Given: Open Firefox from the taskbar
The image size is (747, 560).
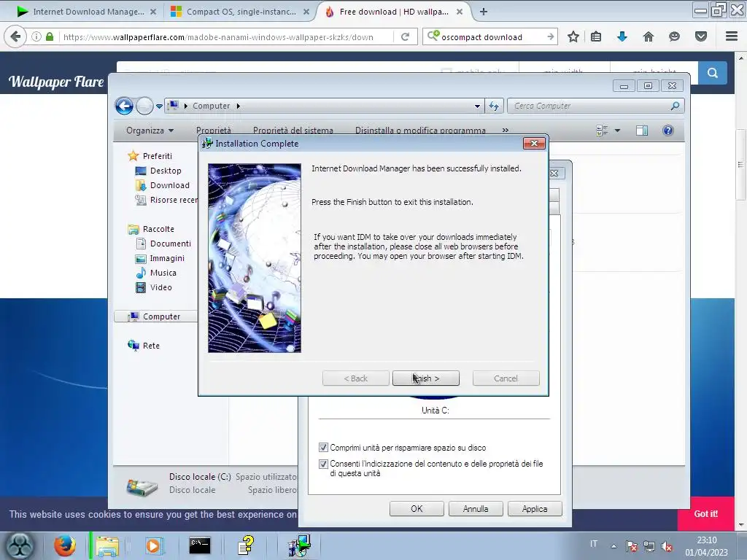Looking at the screenshot, I should coord(64,545).
